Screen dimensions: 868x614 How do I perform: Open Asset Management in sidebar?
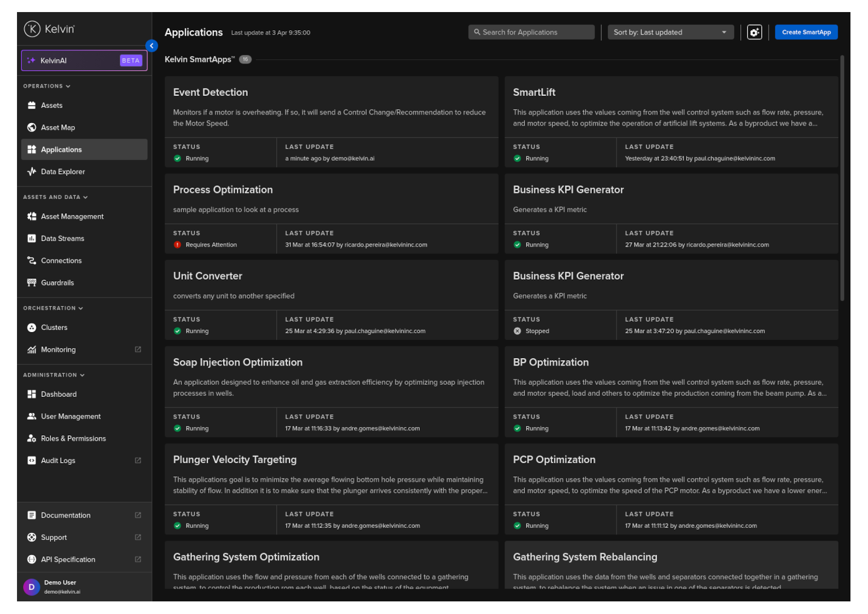click(72, 217)
